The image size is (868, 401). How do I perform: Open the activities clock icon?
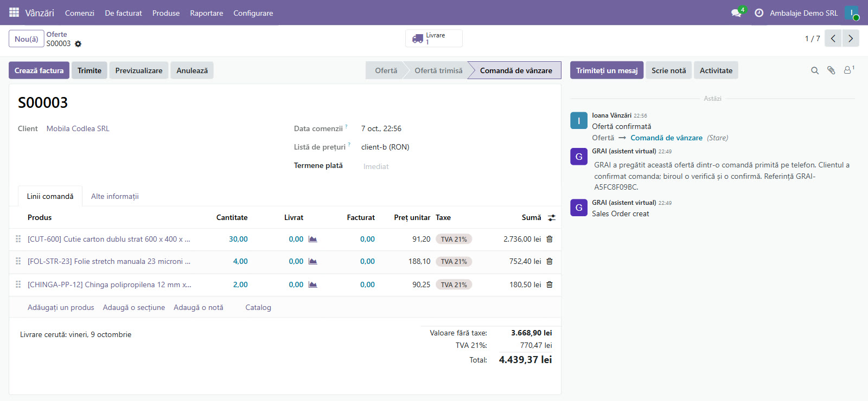(x=759, y=13)
